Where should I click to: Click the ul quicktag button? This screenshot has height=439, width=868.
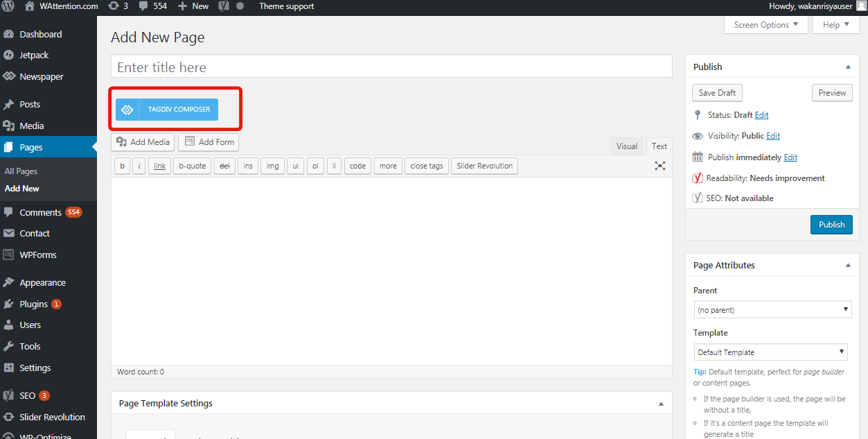296,166
